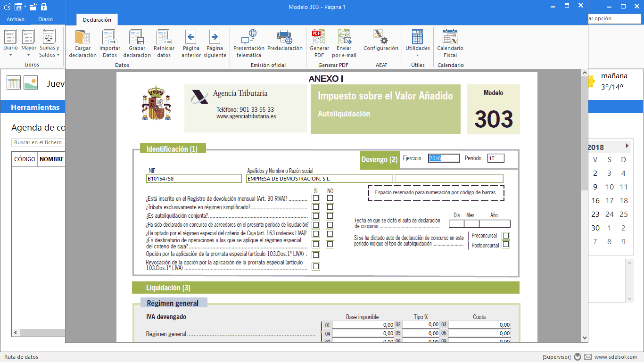This screenshot has width=644, height=362.
Task: Click Mayor ledger icon in background window
Action: [29, 36]
